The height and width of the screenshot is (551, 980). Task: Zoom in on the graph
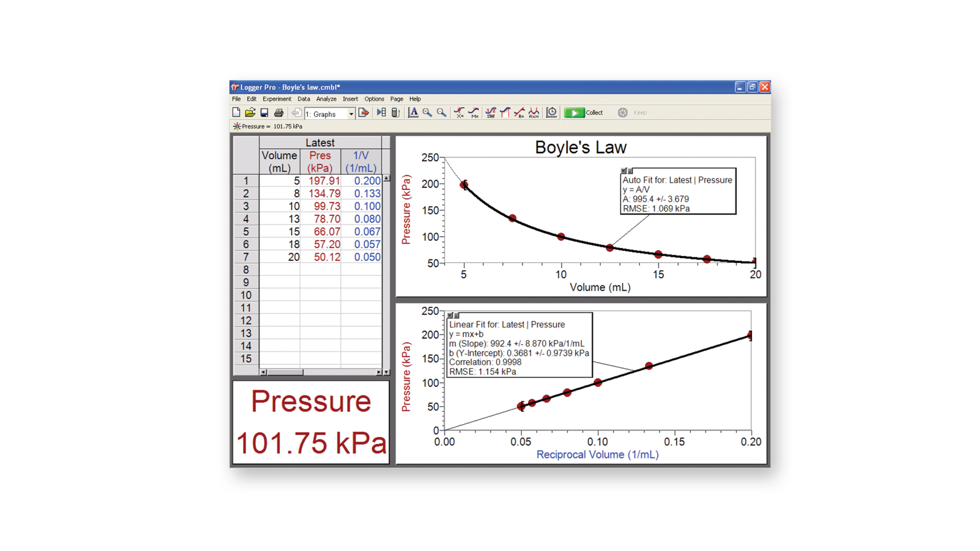pos(426,113)
